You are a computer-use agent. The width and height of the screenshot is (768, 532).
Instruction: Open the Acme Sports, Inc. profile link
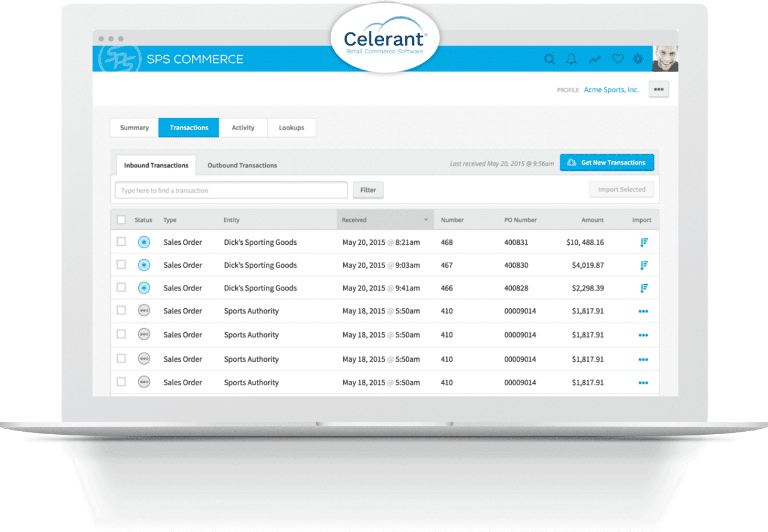click(x=611, y=90)
